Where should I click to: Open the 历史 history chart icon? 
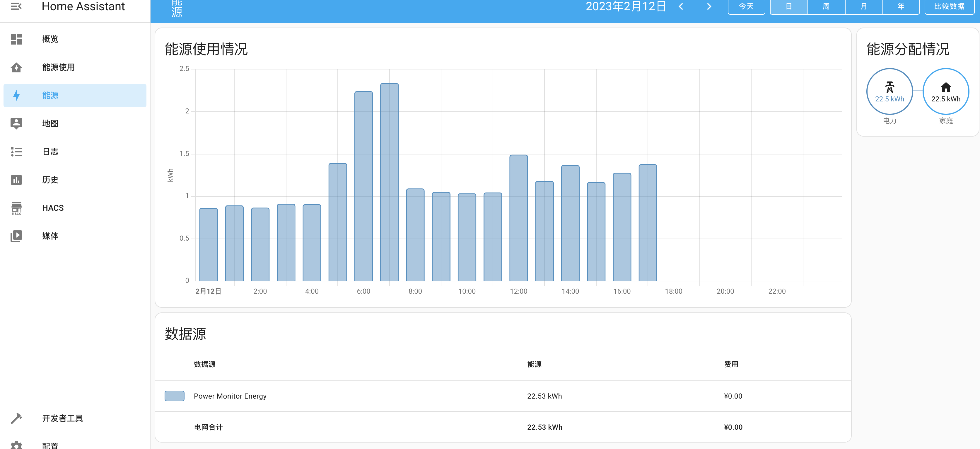point(16,180)
